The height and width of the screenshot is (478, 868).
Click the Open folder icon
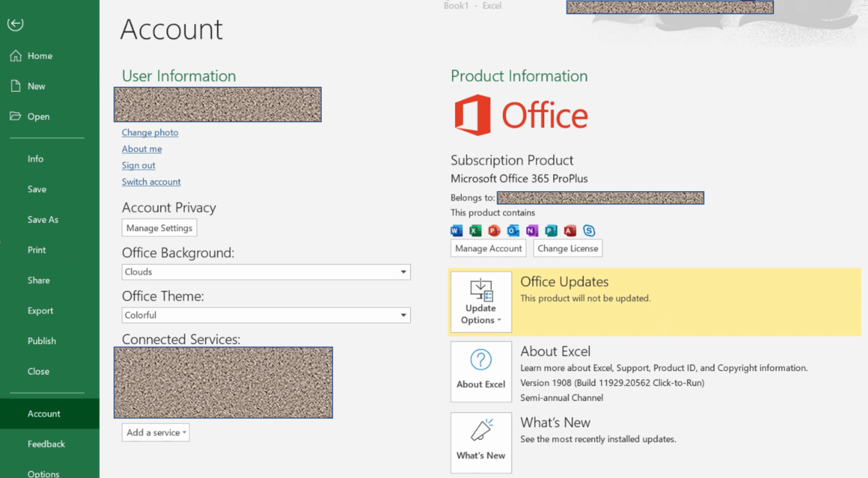coord(15,116)
